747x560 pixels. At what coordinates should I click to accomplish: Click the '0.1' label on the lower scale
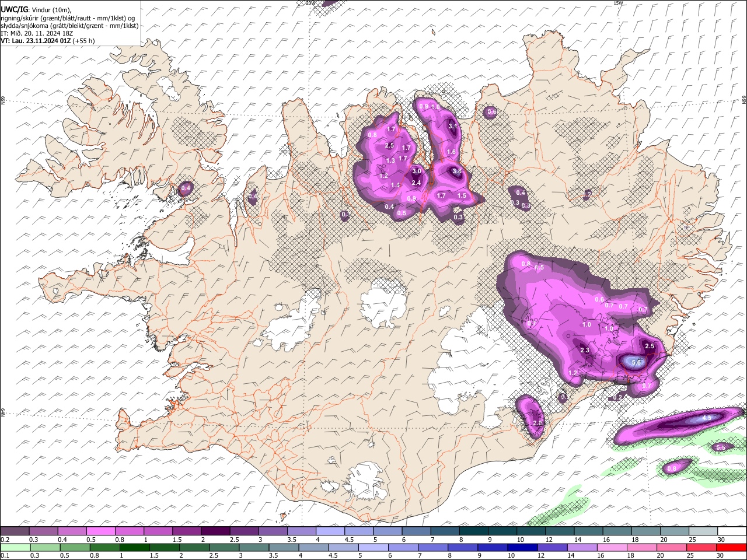click(4, 555)
